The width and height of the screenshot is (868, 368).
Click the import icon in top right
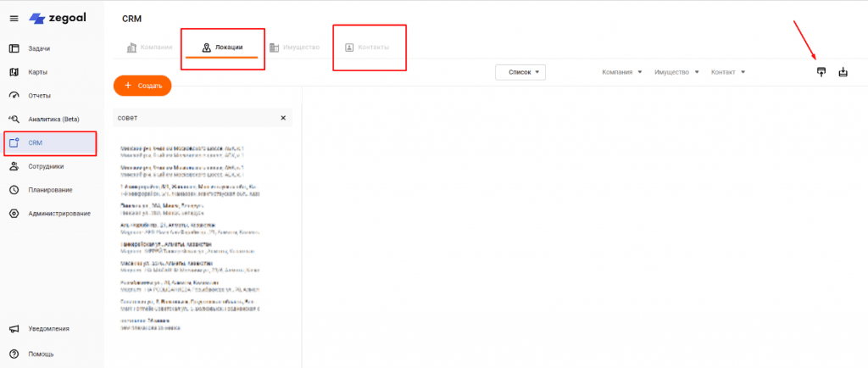pos(821,72)
